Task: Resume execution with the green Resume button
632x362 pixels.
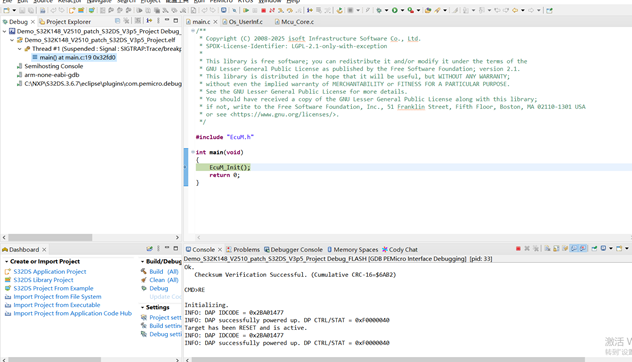Action: pyautogui.click(x=245, y=10)
